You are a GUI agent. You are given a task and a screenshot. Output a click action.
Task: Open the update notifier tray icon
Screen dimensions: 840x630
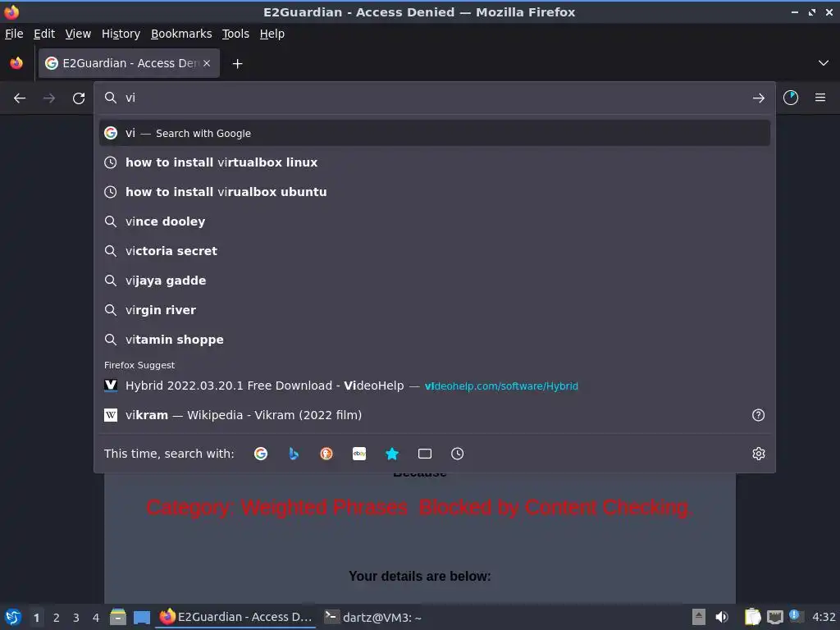tap(796, 616)
